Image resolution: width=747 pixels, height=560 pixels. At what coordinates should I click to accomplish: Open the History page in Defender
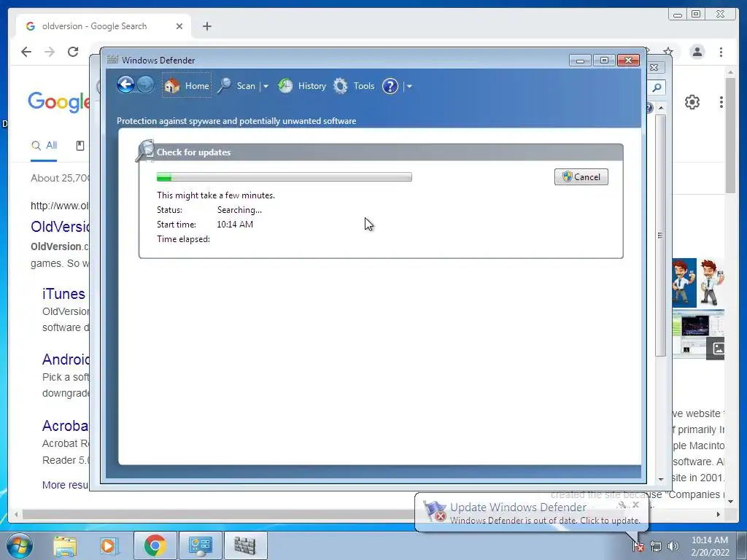point(302,86)
